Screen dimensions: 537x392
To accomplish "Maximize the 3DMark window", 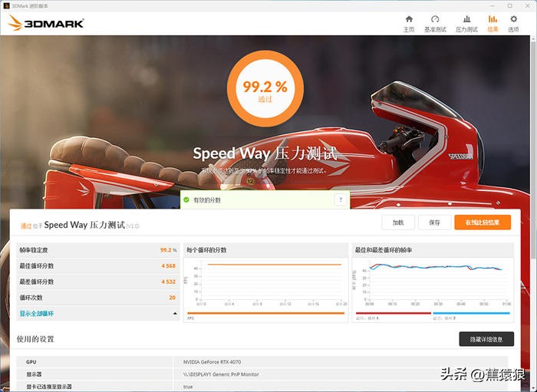I will (510, 6).
